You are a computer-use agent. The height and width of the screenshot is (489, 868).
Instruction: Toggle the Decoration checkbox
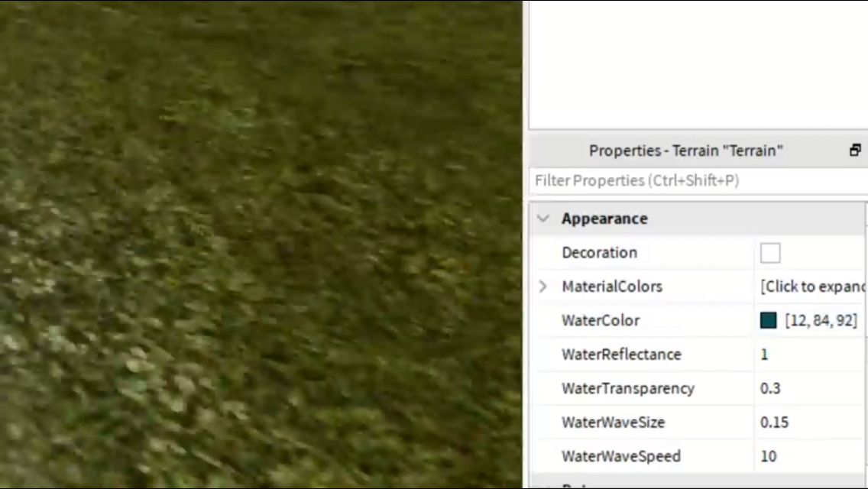pyautogui.click(x=770, y=253)
